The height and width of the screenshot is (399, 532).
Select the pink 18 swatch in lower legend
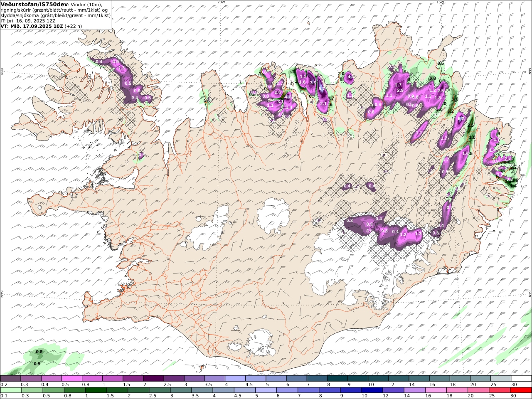pyautogui.click(x=457, y=390)
